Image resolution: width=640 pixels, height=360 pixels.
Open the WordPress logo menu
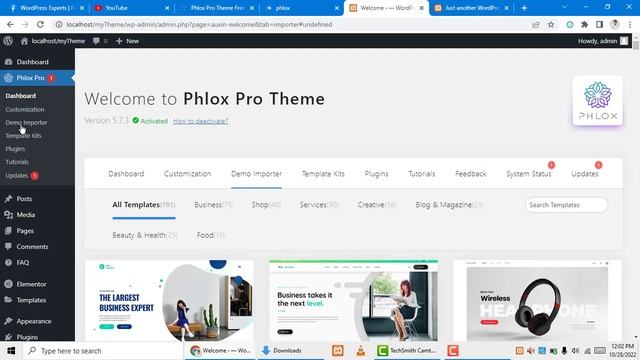[8, 41]
